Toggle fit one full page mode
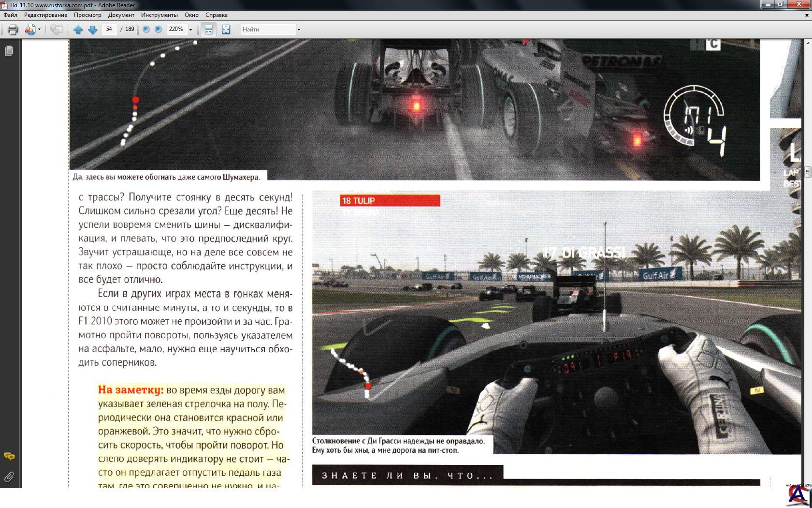 coord(226,30)
